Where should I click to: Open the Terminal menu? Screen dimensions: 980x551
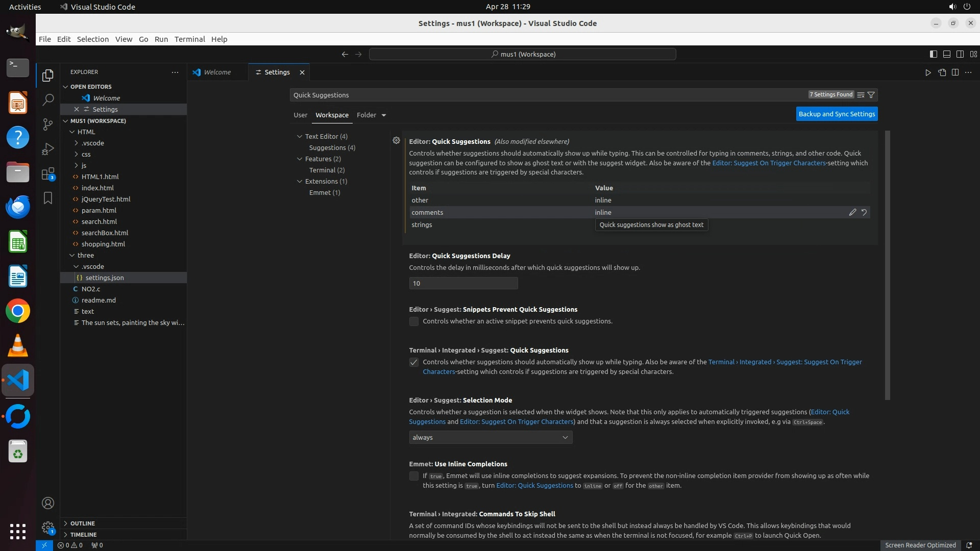point(189,39)
